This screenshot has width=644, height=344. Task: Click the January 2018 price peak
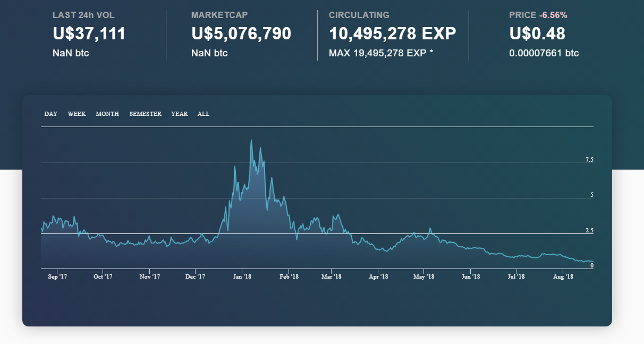pos(251,140)
